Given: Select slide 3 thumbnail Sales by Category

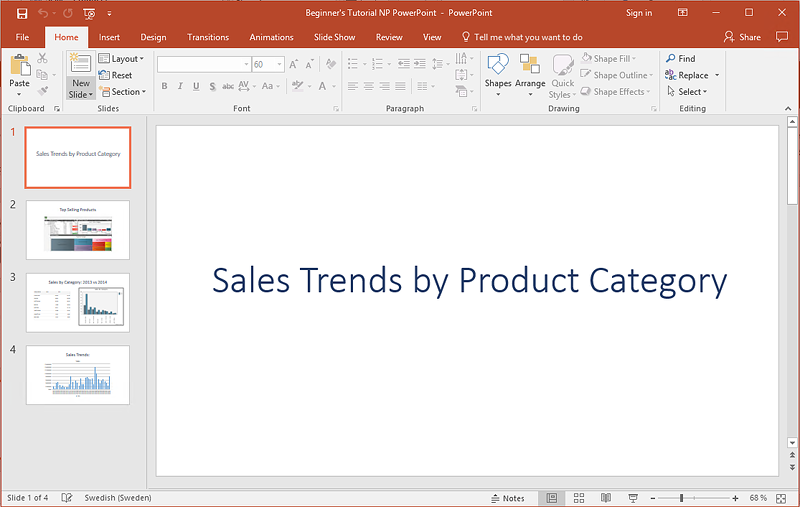Looking at the screenshot, I should pos(78,303).
